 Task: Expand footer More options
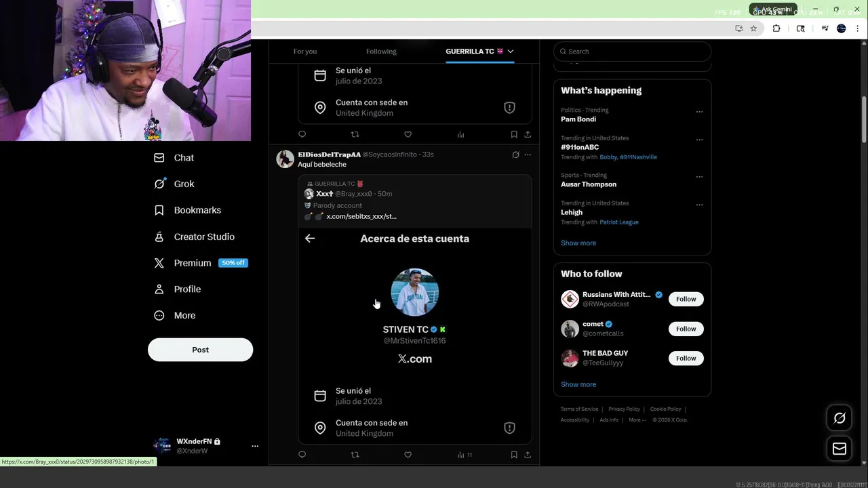tap(637, 420)
